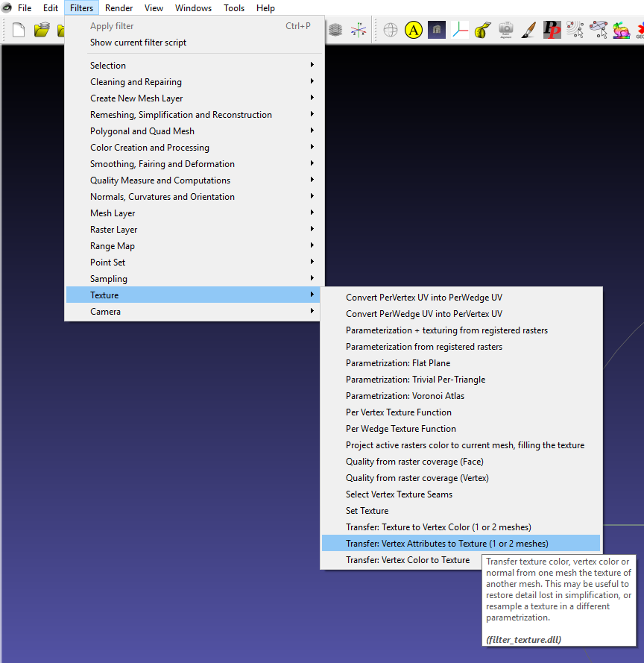Click the colored reference axes icon

(460, 30)
